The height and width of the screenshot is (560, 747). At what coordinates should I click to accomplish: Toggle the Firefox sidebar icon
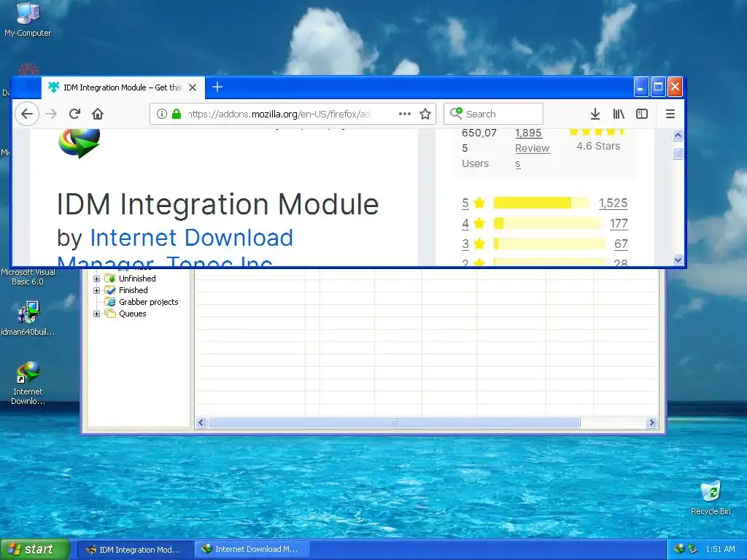[642, 114]
